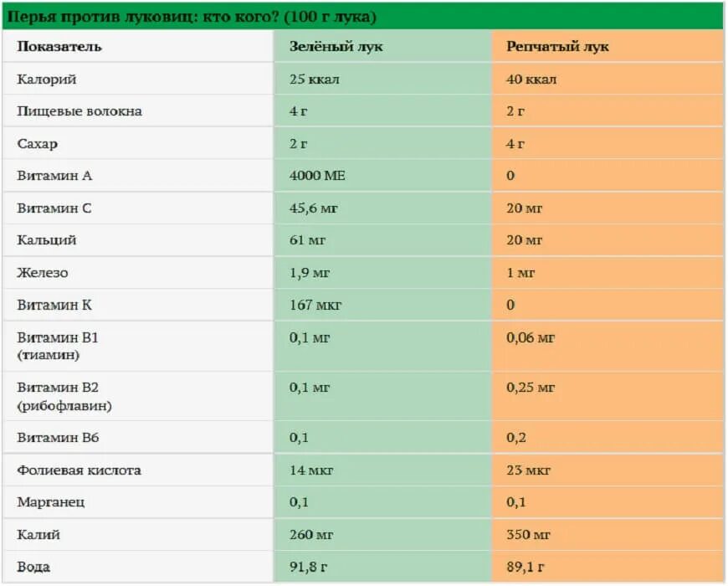Select the "Пищевые волокна" row label
The width and height of the screenshot is (728, 586).
[x=79, y=111]
